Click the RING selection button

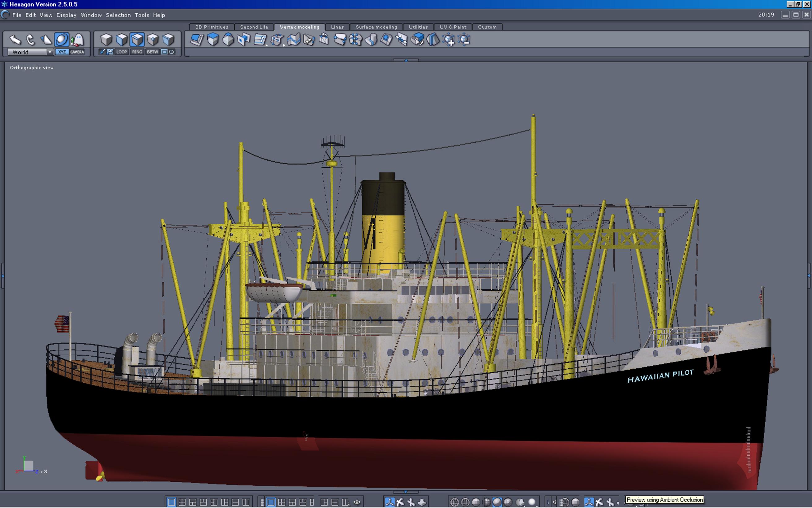tap(137, 52)
